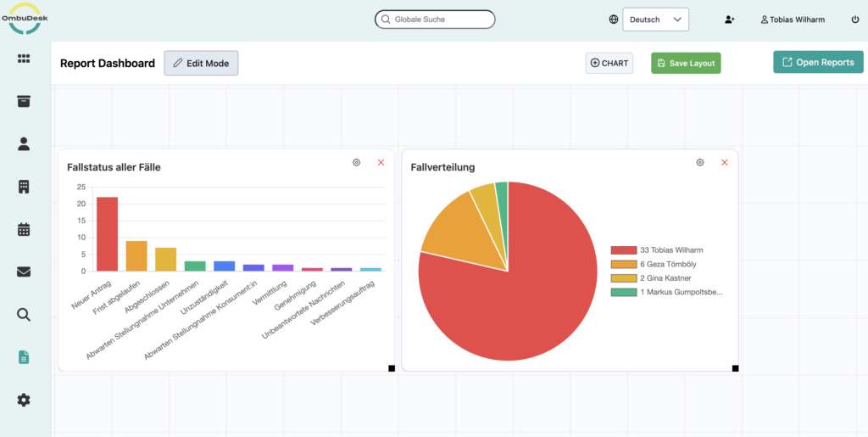
Task: Open the building icon in sidebar
Action: click(24, 187)
